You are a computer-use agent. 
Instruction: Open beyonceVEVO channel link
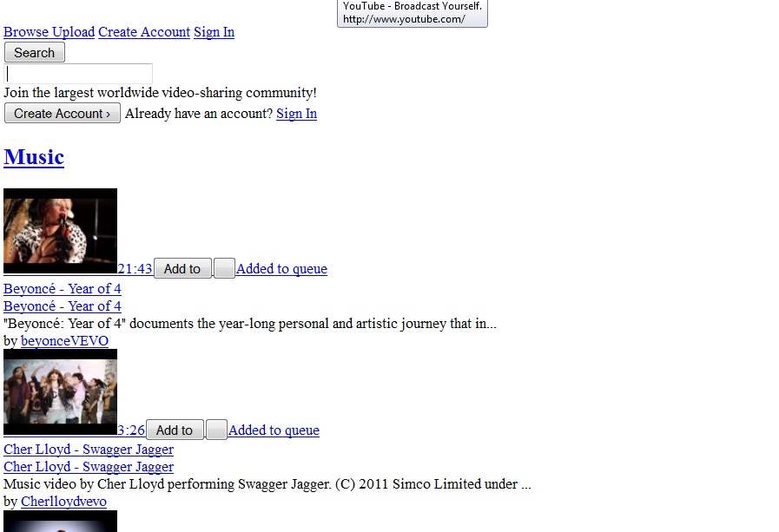click(64, 341)
